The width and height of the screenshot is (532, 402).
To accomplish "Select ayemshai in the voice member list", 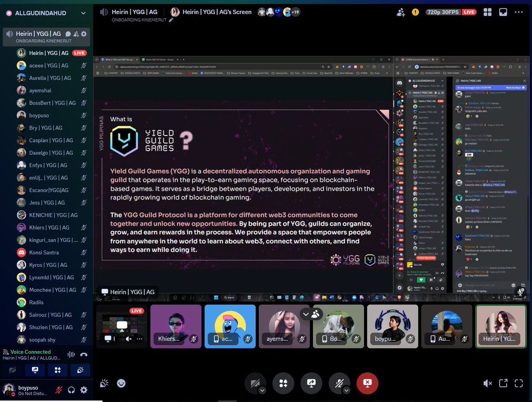I will pyautogui.click(x=51, y=90).
